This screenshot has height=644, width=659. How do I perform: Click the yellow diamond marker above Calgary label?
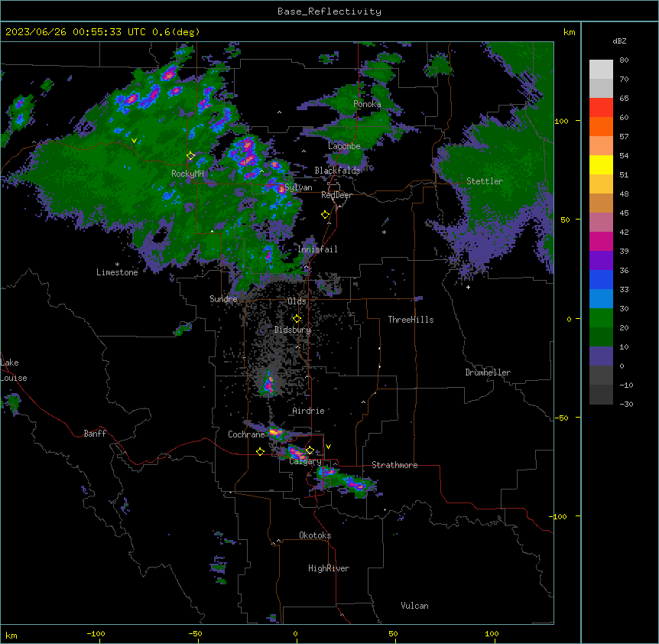coord(310,450)
